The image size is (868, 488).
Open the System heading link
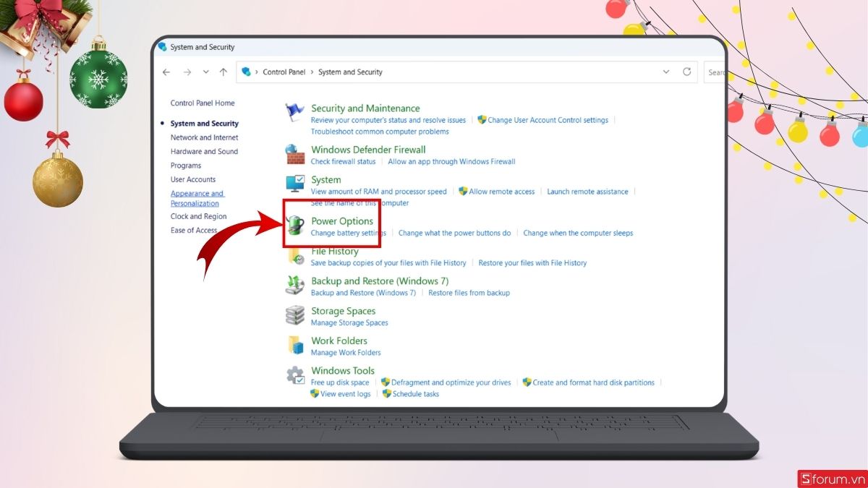click(326, 180)
